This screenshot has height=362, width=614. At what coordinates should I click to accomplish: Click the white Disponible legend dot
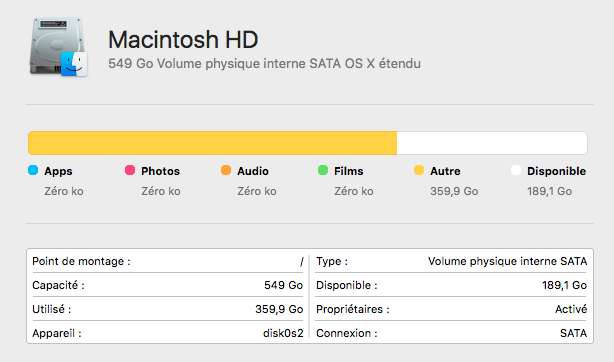pyautogui.click(x=516, y=170)
